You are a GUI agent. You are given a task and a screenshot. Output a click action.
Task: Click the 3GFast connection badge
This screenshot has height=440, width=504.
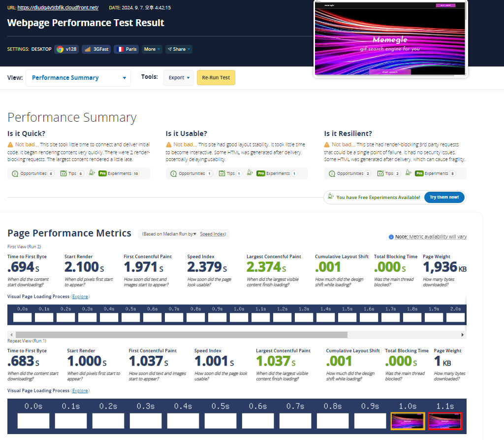coord(96,49)
